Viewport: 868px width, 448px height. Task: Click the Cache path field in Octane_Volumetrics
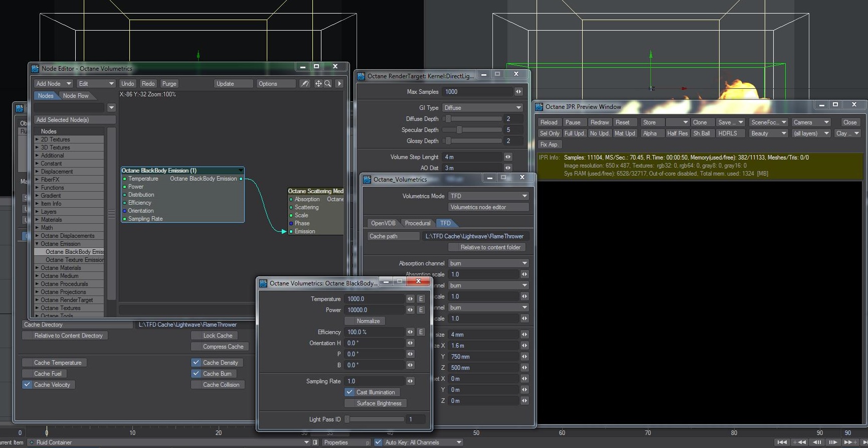(476, 236)
